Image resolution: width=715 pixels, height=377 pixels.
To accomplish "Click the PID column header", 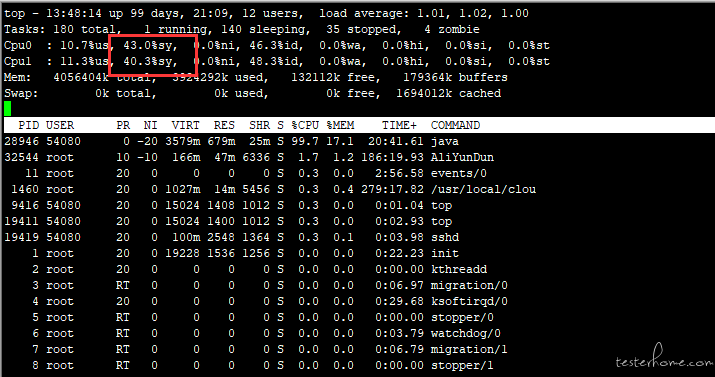I will point(28,125).
